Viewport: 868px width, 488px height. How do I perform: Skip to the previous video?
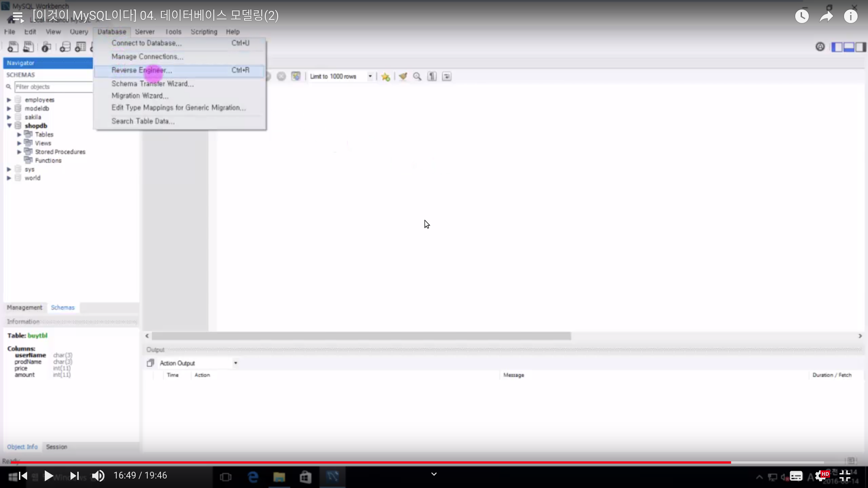pos(23,476)
